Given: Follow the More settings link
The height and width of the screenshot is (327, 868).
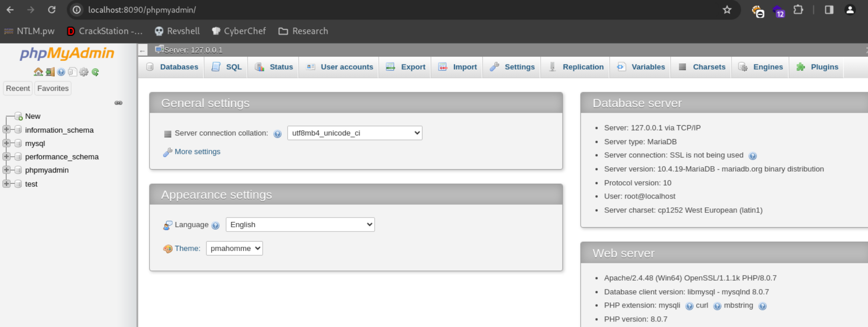Looking at the screenshot, I should click(197, 152).
